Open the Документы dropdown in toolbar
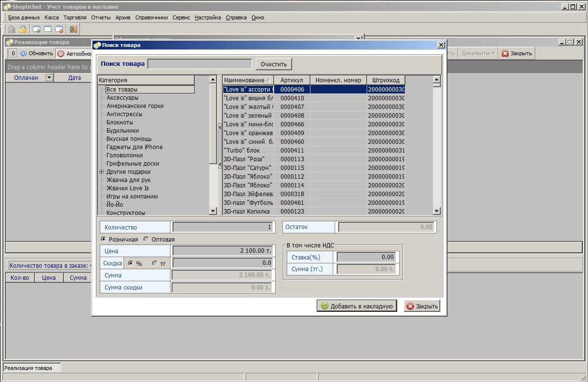 tap(478, 53)
